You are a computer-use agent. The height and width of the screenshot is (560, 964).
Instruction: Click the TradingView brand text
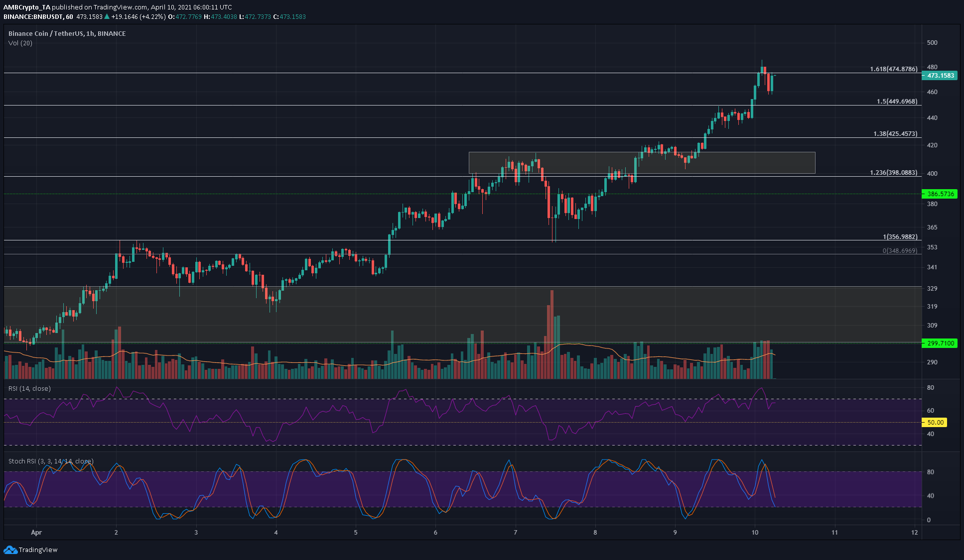point(38,550)
